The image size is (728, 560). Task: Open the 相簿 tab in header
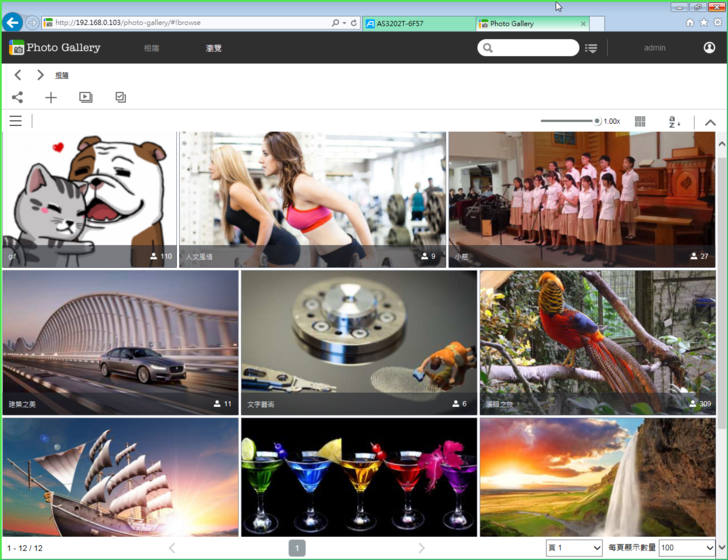pyautogui.click(x=151, y=48)
